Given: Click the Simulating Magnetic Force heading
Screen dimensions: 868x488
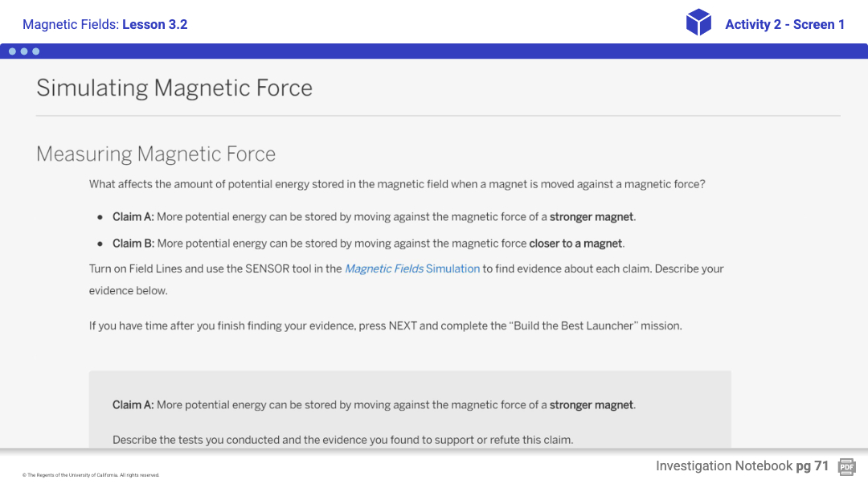Looking at the screenshot, I should click(174, 88).
